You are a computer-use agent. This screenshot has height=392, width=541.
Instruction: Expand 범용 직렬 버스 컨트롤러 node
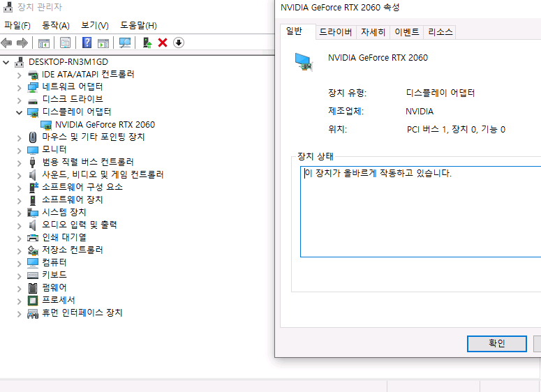click(x=20, y=163)
